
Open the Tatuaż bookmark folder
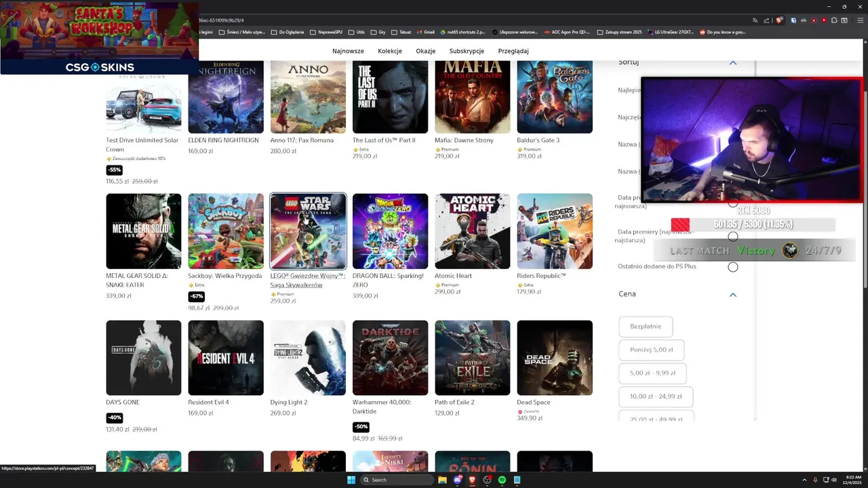(401, 32)
